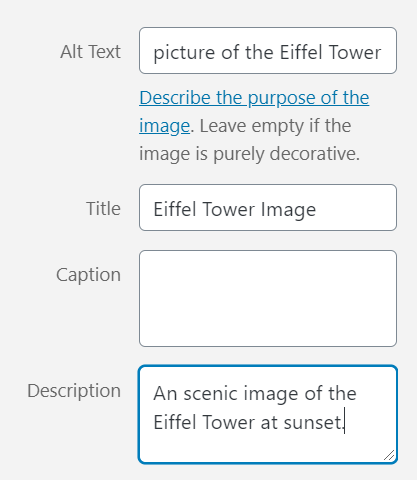Click inside the Description textarea
The height and width of the screenshot is (480, 417).
point(268,414)
